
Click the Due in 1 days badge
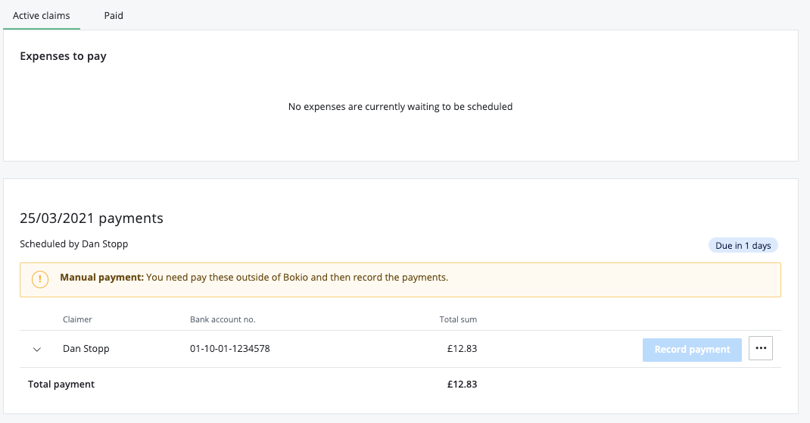click(x=743, y=245)
